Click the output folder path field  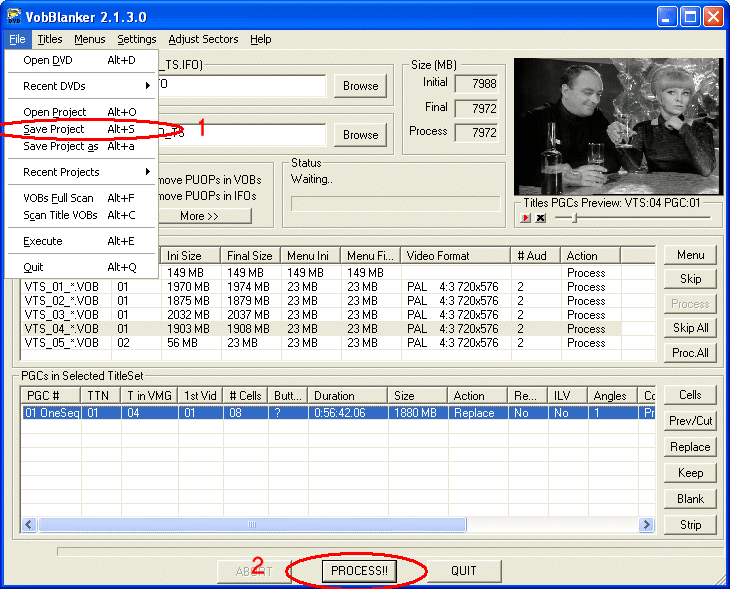pos(242,135)
